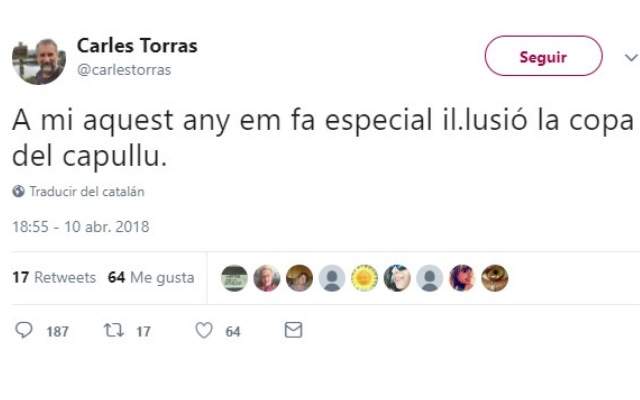The width and height of the screenshot is (640, 400).
Task: Open the Carles Torras display name
Action: 137,45
